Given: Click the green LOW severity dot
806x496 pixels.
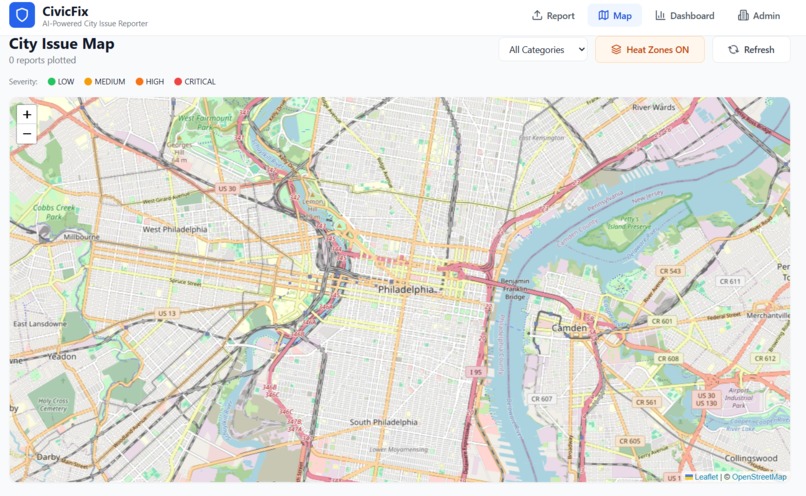Looking at the screenshot, I should pyautogui.click(x=51, y=81).
